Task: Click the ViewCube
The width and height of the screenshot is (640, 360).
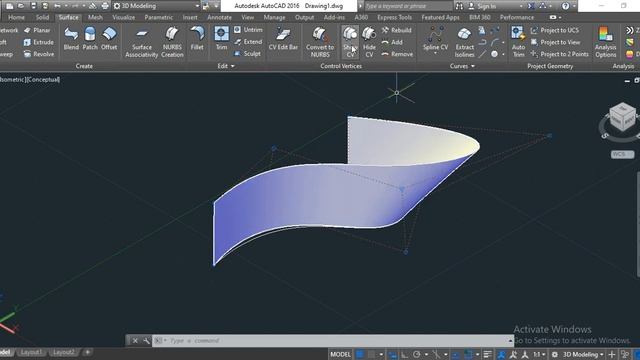Action: click(622, 117)
